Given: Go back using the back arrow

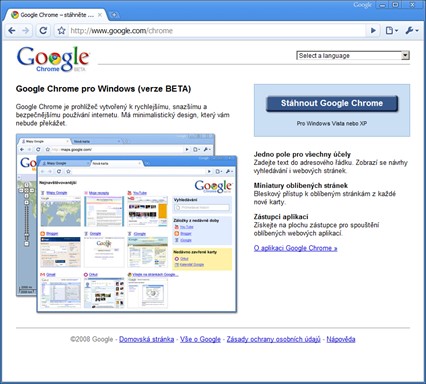Looking at the screenshot, I should point(12,31).
